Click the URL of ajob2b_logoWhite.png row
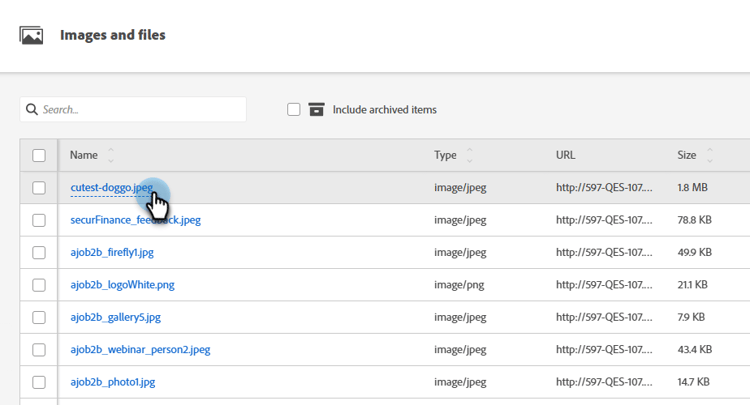The image size is (750, 405). (x=604, y=284)
